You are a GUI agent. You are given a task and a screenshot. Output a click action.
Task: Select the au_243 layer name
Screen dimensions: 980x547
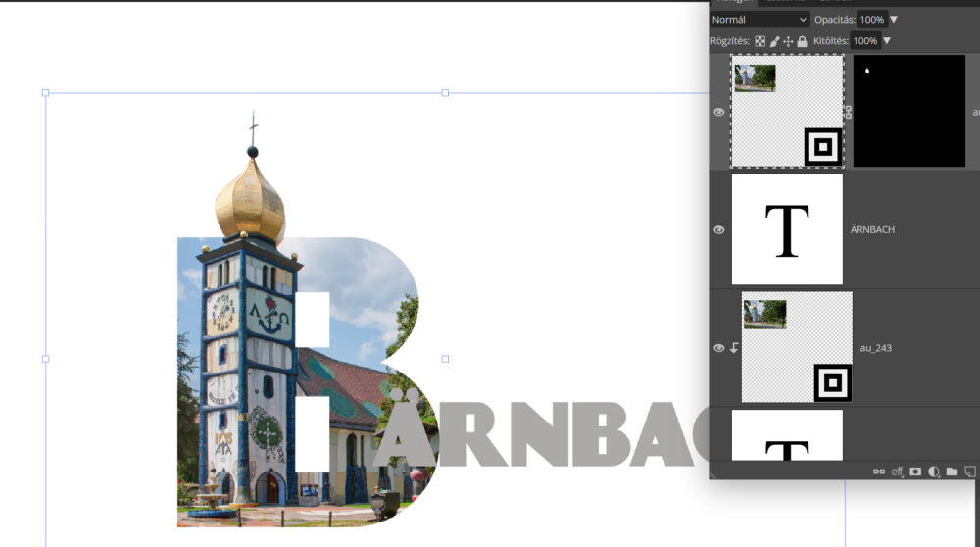pos(875,348)
